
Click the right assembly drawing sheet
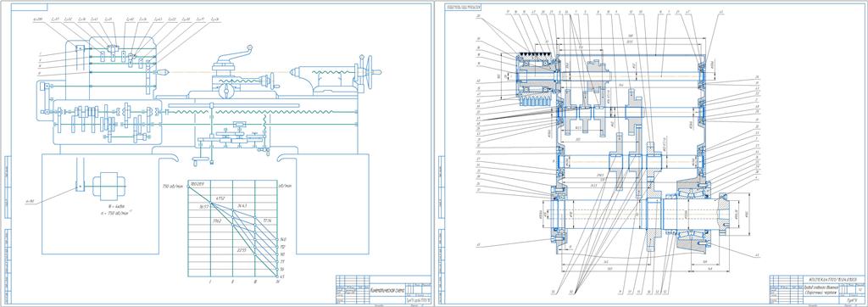click(x=651, y=153)
